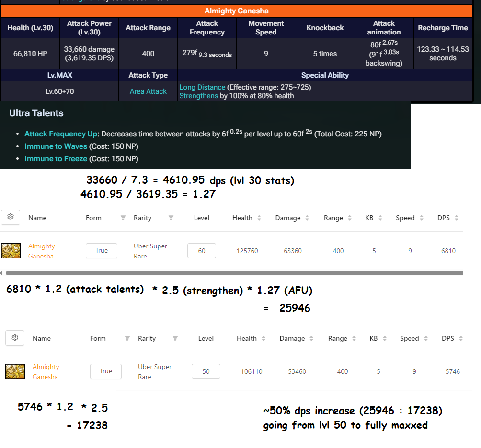Open Immune to Waves talent link

[x=56, y=146]
